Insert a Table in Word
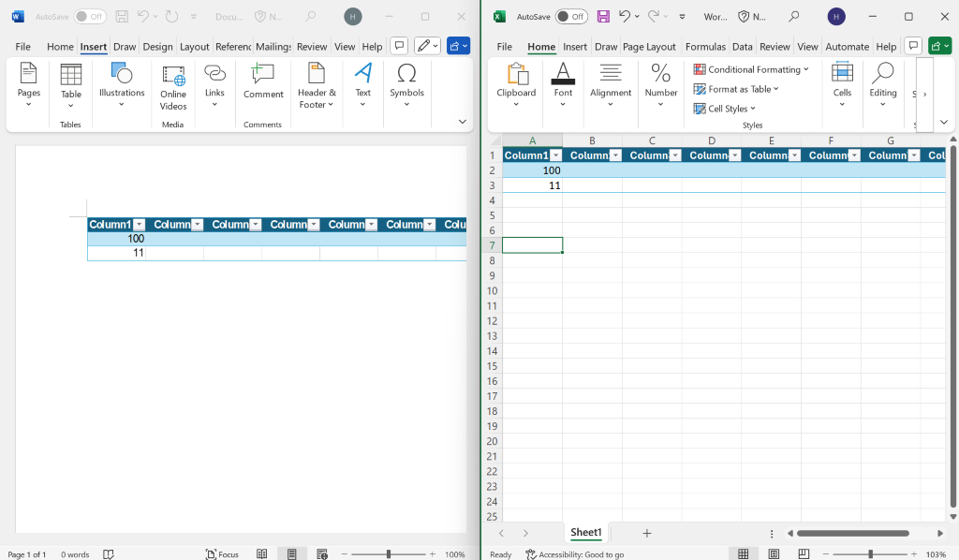Image resolution: width=959 pixels, height=560 pixels. tap(71, 85)
